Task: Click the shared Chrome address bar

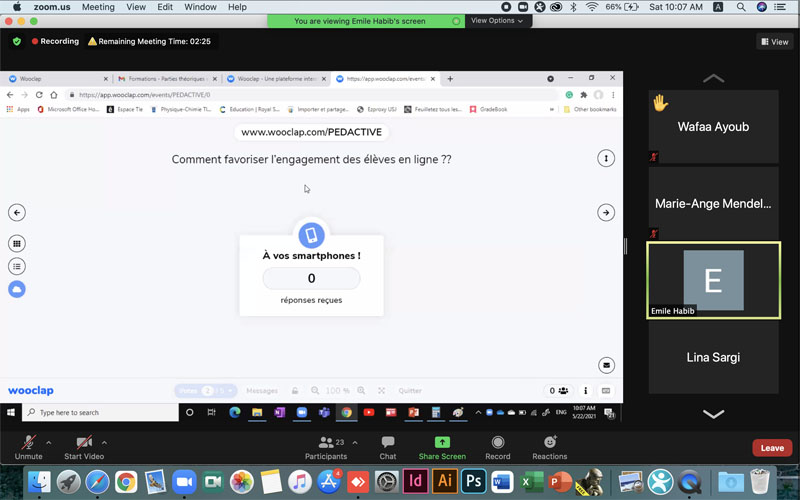Action: [311, 95]
